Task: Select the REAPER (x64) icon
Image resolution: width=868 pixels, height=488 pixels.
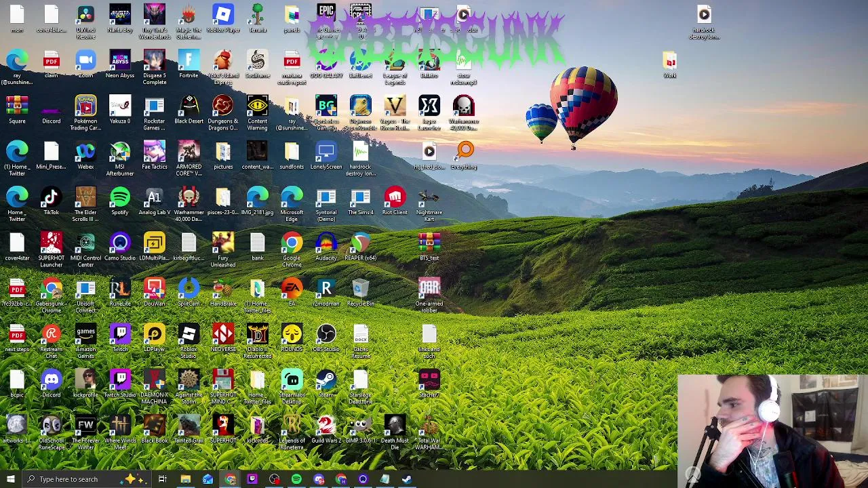Action: [x=361, y=247]
